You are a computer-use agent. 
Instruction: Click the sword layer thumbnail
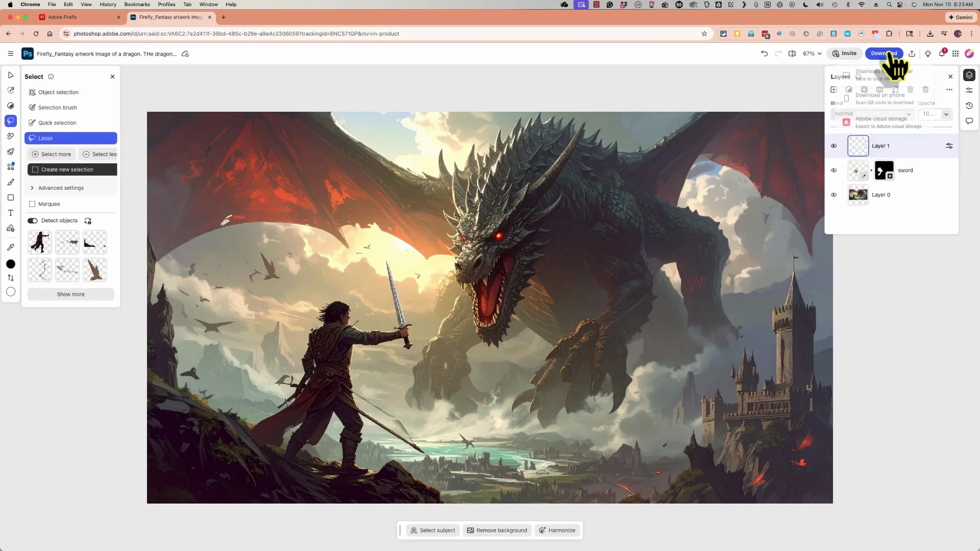click(857, 170)
